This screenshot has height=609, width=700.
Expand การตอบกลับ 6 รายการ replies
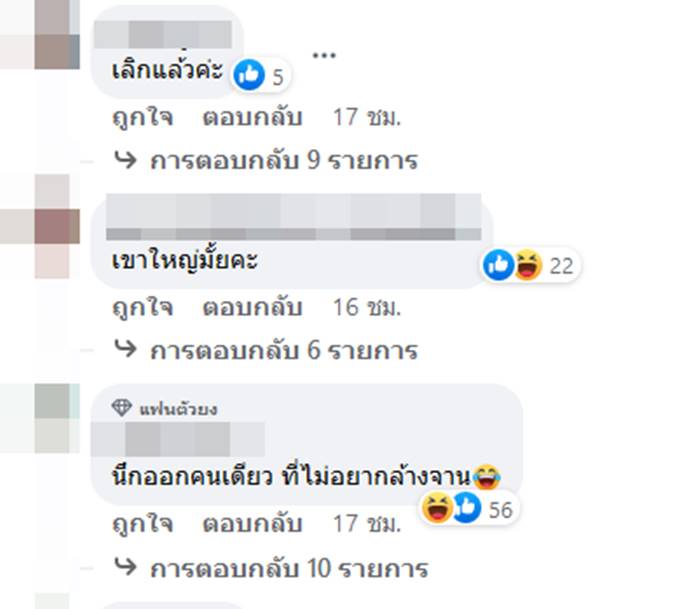tap(284, 350)
